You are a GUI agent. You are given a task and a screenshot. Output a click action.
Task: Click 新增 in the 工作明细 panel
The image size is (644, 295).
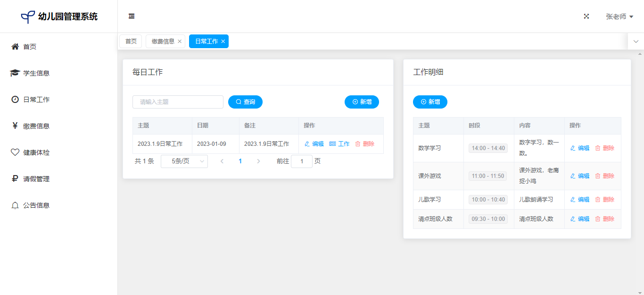point(430,102)
